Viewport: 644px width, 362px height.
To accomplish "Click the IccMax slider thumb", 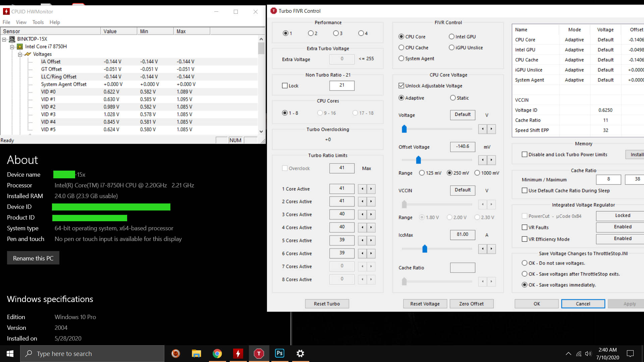I will coord(425,249).
